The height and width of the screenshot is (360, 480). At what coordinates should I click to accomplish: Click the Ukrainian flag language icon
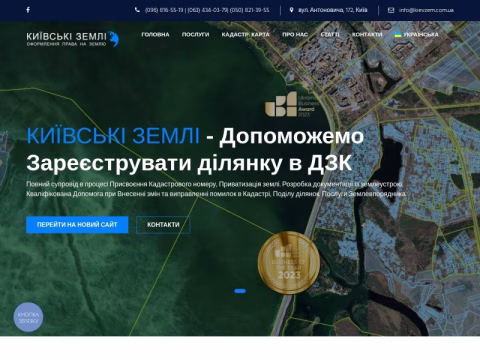coord(398,35)
